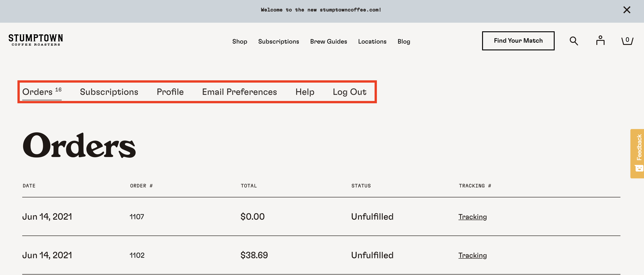Viewport: 644px width, 275px height.
Task: Click order number 1107
Action: 137,217
